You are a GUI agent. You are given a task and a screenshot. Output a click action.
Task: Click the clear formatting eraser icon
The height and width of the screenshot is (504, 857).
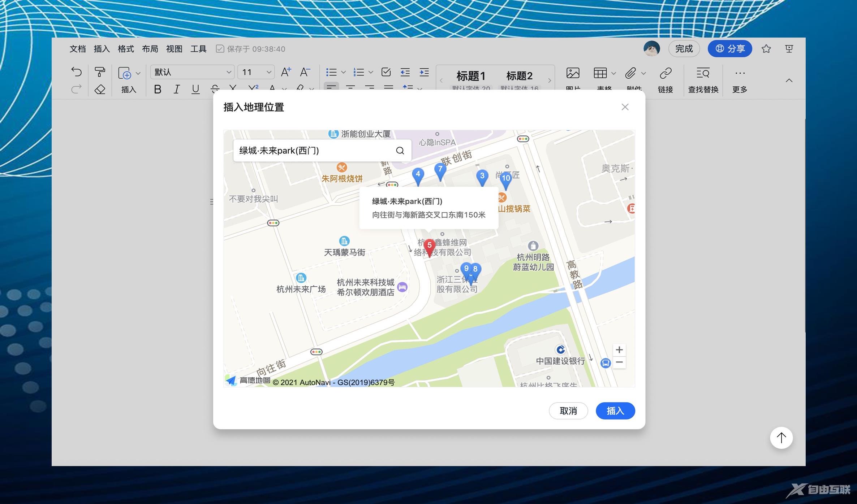click(x=100, y=89)
